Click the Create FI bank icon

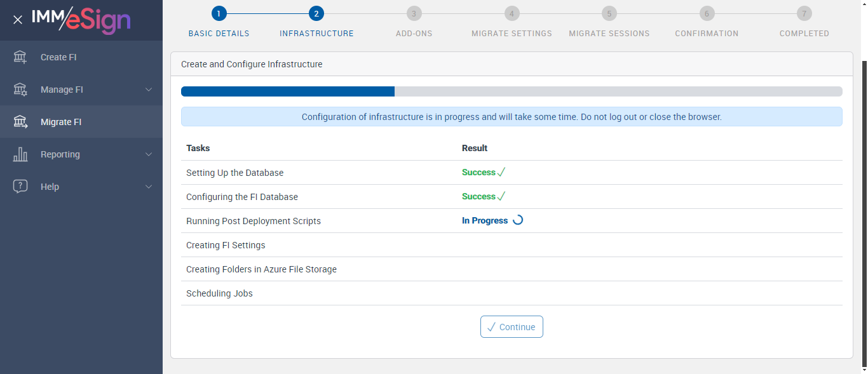(20, 57)
